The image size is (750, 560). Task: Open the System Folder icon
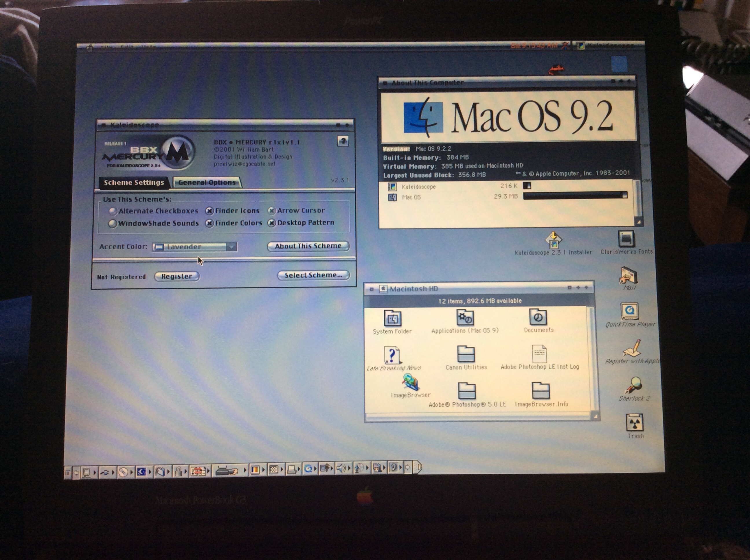(x=392, y=319)
